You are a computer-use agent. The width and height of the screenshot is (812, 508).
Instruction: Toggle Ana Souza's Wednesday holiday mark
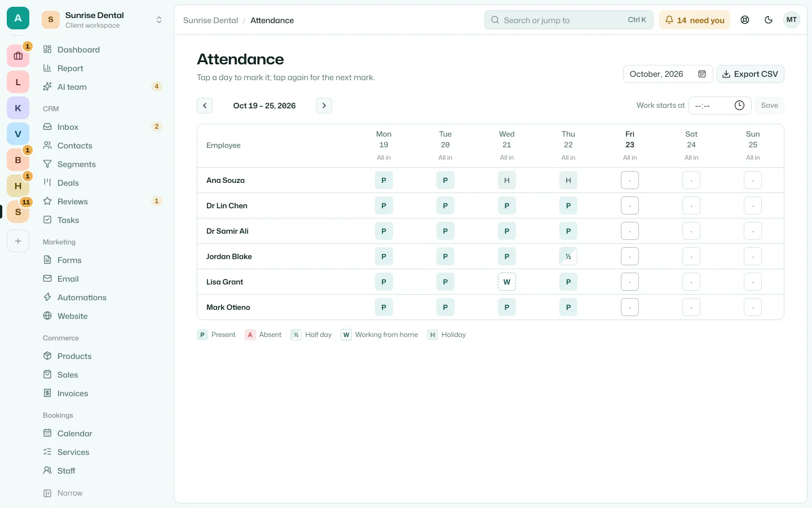pyautogui.click(x=507, y=180)
